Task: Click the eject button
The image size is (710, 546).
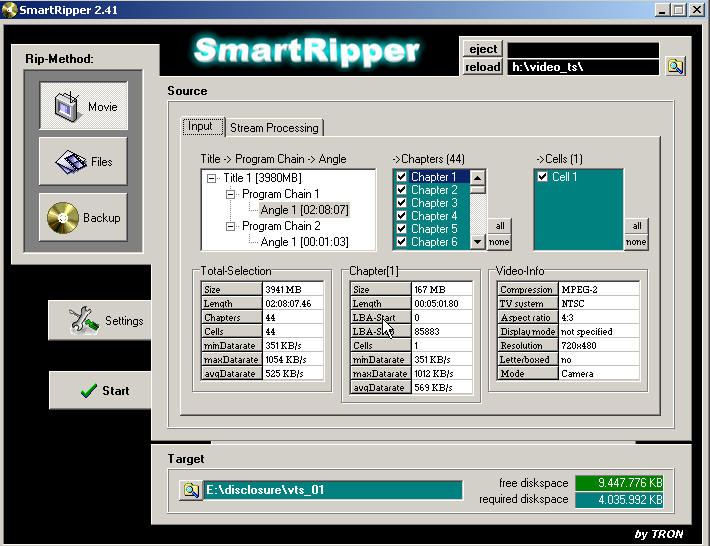Action: pos(483,49)
